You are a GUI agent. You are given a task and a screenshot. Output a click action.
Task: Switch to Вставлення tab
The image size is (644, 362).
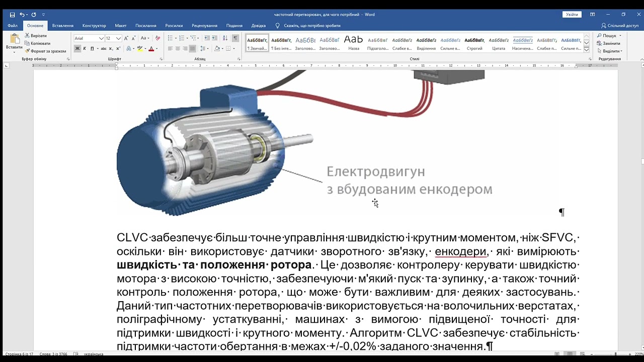(x=63, y=26)
